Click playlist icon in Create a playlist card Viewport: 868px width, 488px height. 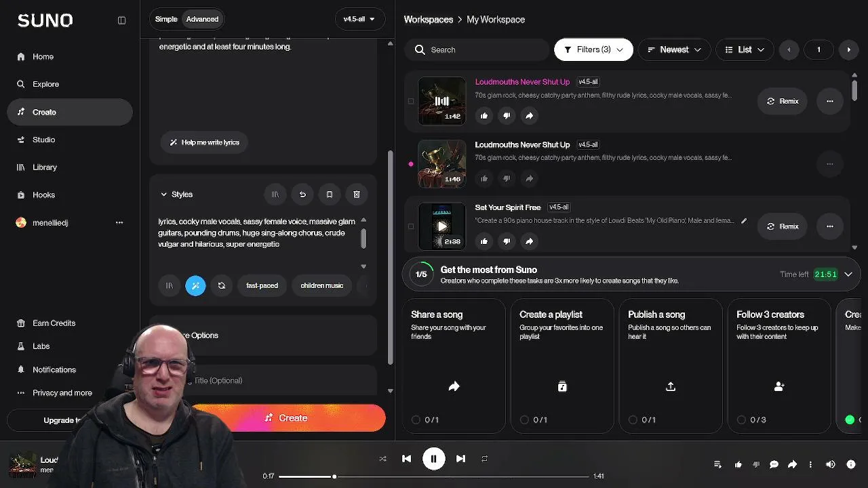pyautogui.click(x=562, y=386)
